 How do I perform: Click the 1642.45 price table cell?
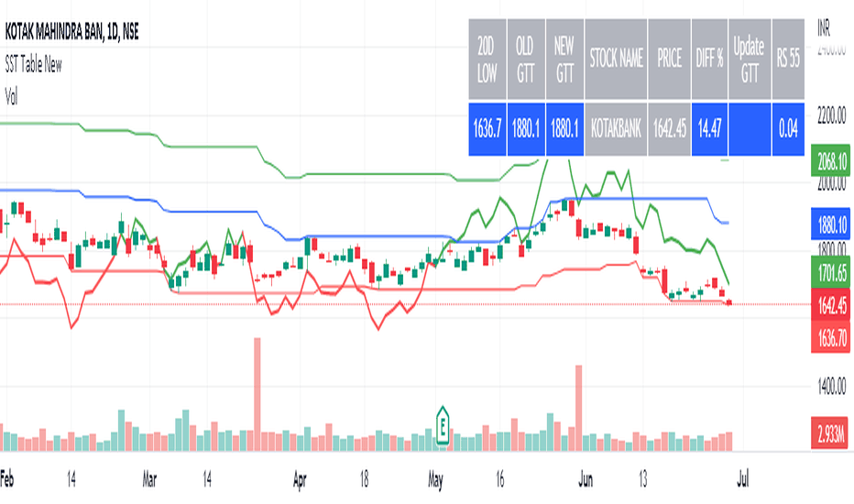(x=669, y=129)
